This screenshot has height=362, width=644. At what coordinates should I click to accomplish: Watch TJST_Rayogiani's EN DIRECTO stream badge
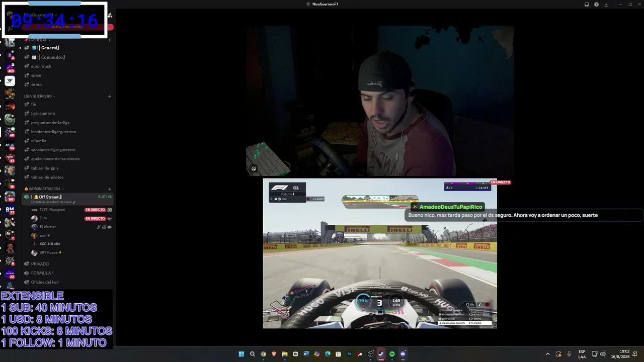point(95,210)
